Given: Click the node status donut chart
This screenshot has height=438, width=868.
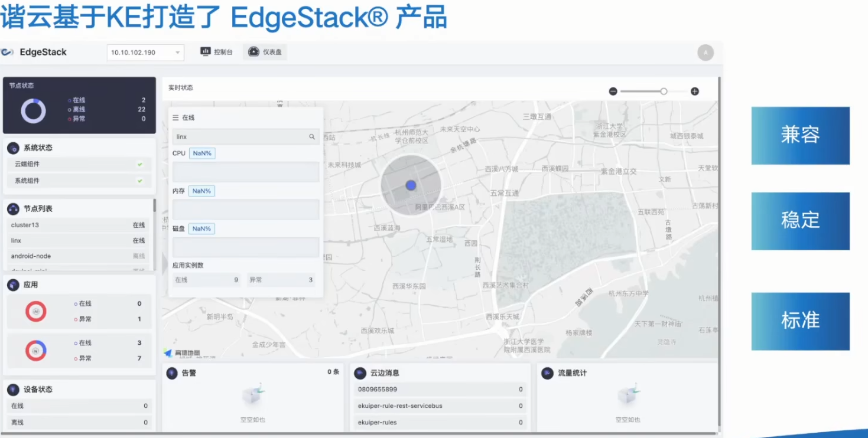Looking at the screenshot, I should pos(33,111).
